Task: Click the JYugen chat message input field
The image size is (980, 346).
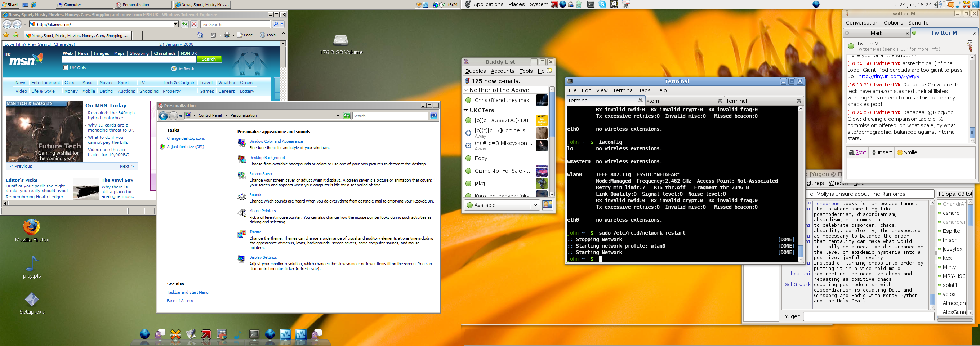Action: click(869, 317)
